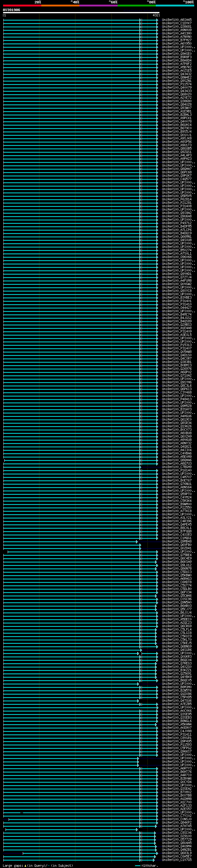Select hit label UniRef100_Q76NU1
Image resolution: width=197 pixels, height=868 pixels.
coord(177,484)
